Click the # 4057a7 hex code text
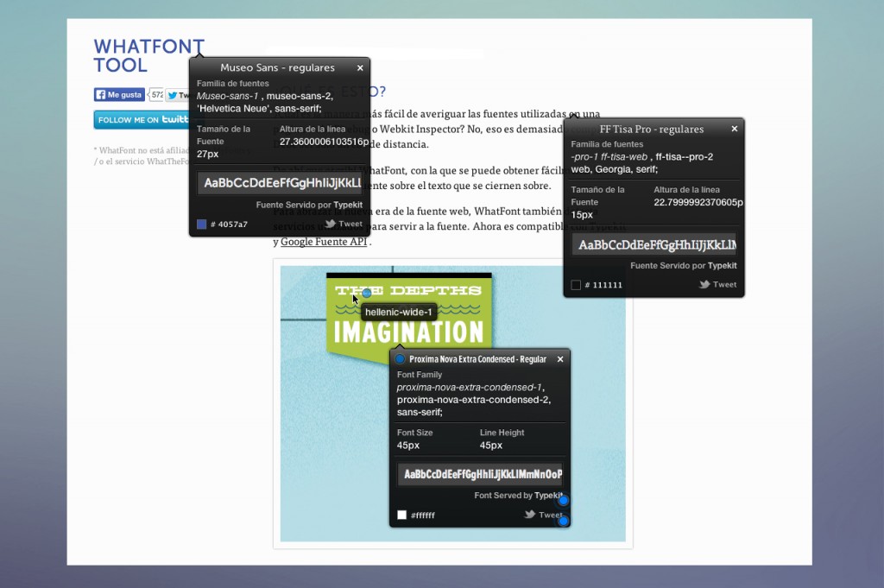The image size is (884, 588). 229,224
